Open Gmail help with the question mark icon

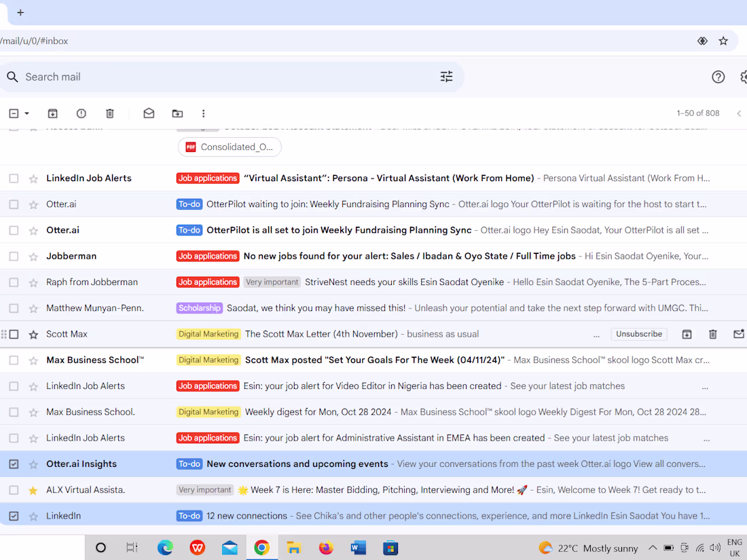pyautogui.click(x=718, y=77)
